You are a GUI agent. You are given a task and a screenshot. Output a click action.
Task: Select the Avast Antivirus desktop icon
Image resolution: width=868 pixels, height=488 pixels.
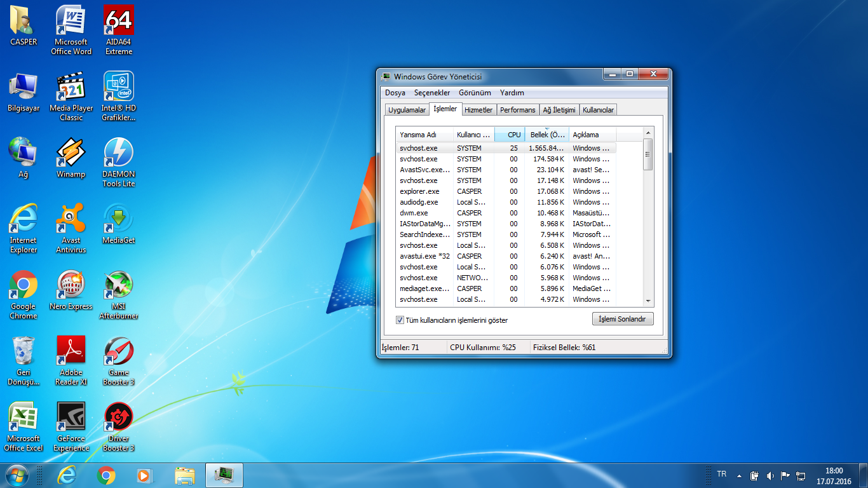(71, 219)
